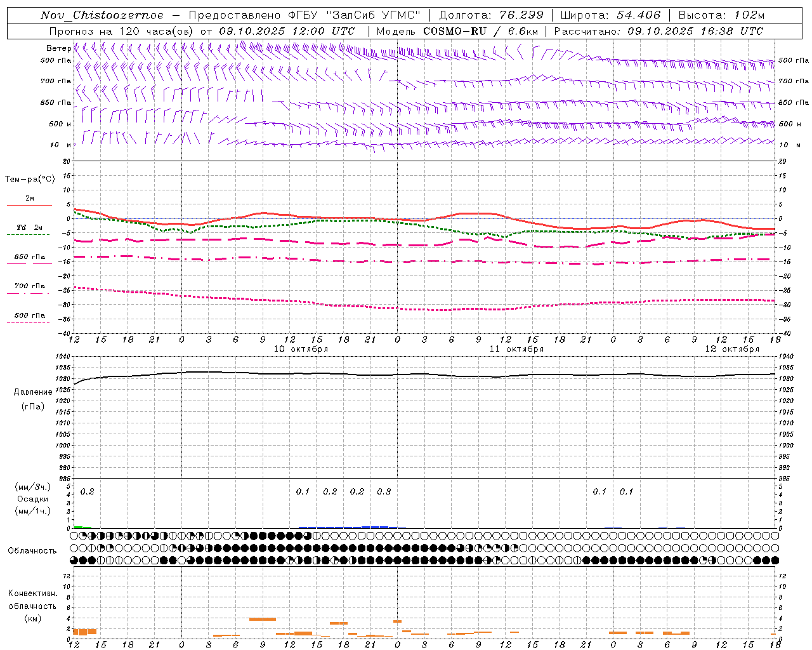Click the right-axis temperature value -25
This screenshot has width=812, height=650.
(x=785, y=290)
